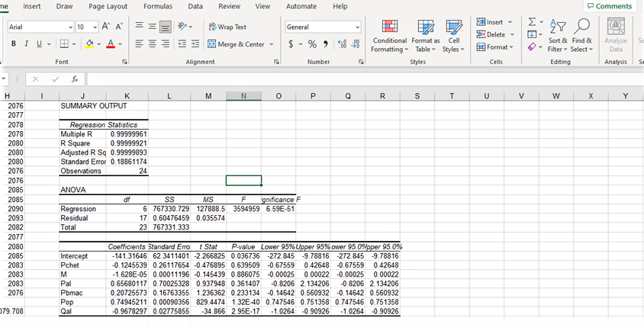The height and width of the screenshot is (327, 644).
Task: Decrease indent icon
Action: pyautogui.click(x=182, y=44)
